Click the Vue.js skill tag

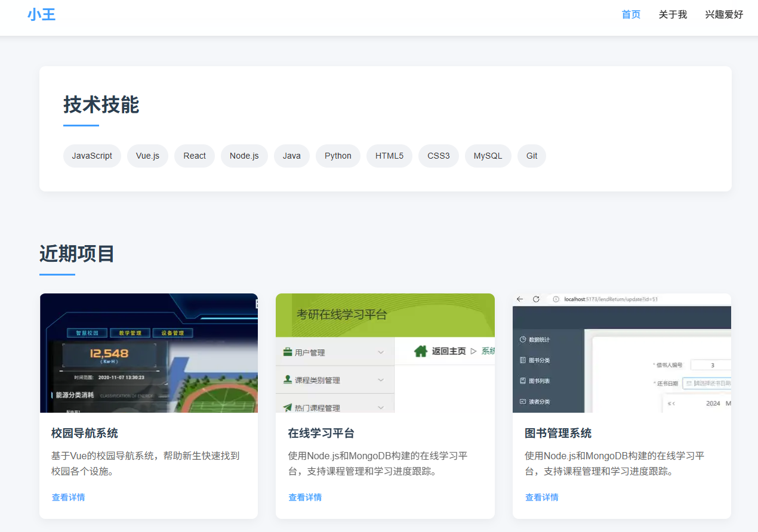point(147,156)
